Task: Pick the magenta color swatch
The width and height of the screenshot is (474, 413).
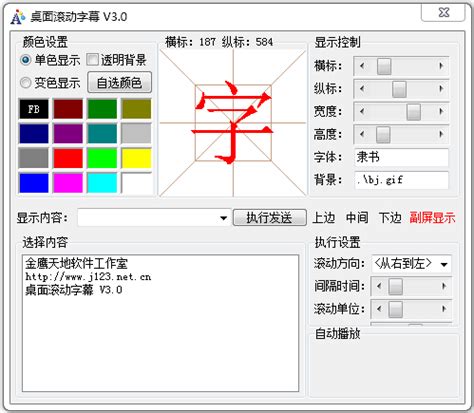Action: coord(68,183)
